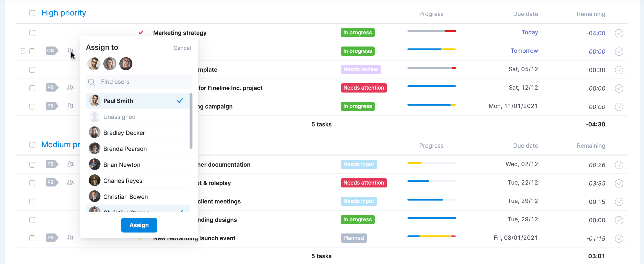Image resolution: width=644 pixels, height=264 pixels.
Task: Mark New rebranding launch event as complete
Action: pos(619,239)
